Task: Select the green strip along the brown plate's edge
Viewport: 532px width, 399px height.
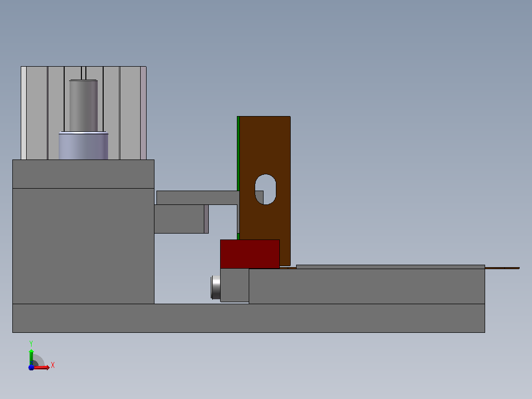Action: [238, 154]
